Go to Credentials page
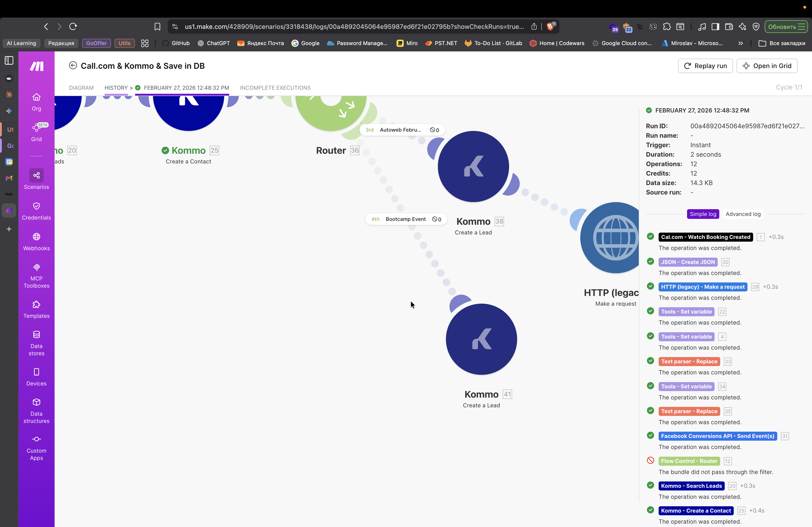 click(x=36, y=211)
